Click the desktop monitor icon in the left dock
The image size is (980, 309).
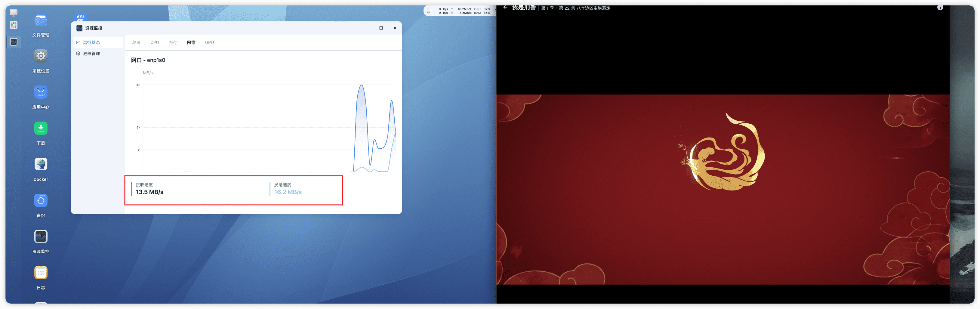14,13
